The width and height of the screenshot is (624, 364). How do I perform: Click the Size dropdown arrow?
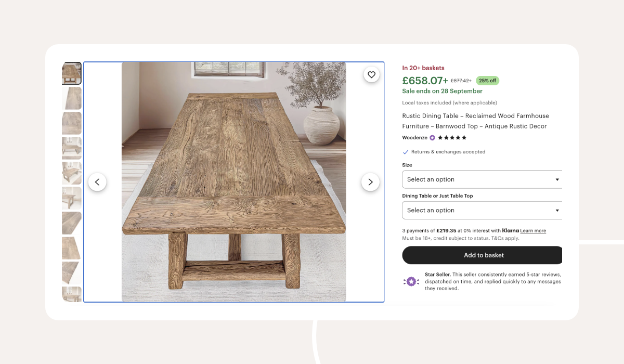557,179
